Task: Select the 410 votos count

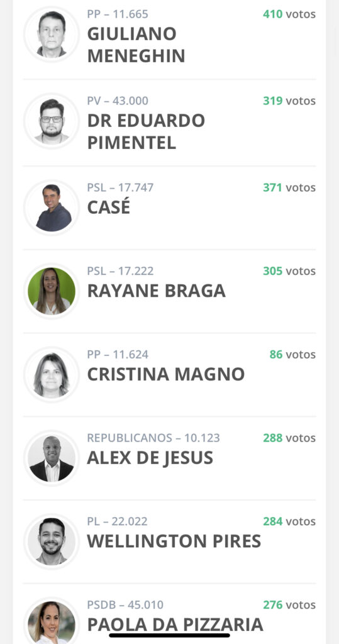Action: click(x=289, y=14)
